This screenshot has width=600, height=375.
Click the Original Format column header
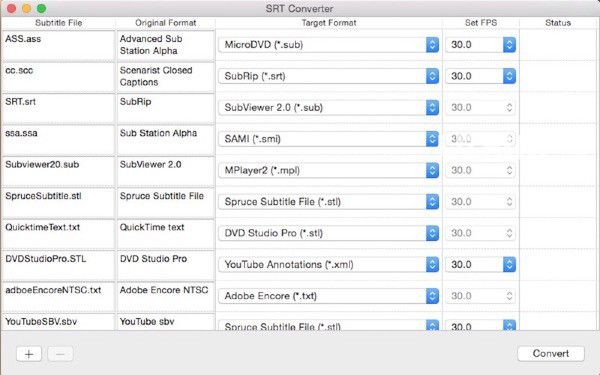coord(165,23)
